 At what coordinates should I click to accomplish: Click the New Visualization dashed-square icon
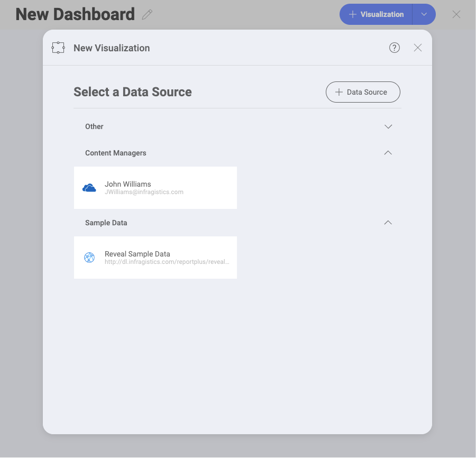pyautogui.click(x=58, y=48)
